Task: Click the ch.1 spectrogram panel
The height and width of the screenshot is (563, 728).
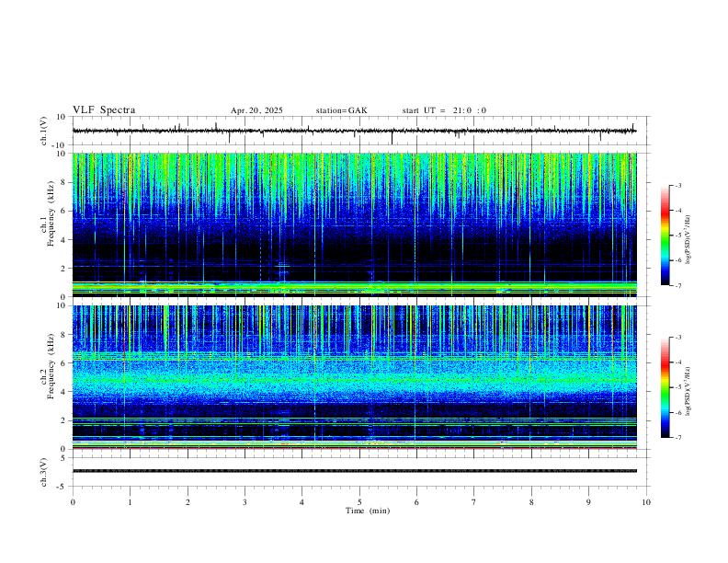Action: (355, 224)
